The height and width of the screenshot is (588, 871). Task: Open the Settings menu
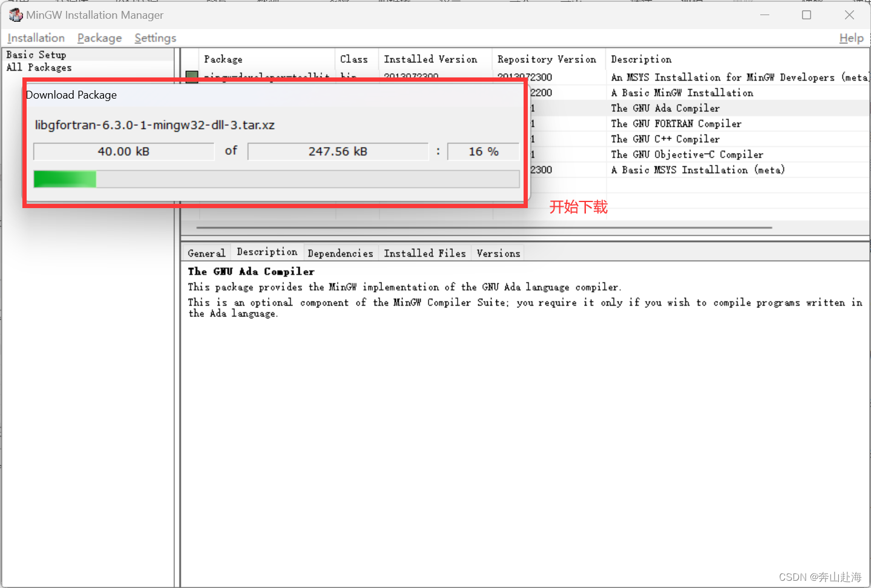tap(156, 38)
